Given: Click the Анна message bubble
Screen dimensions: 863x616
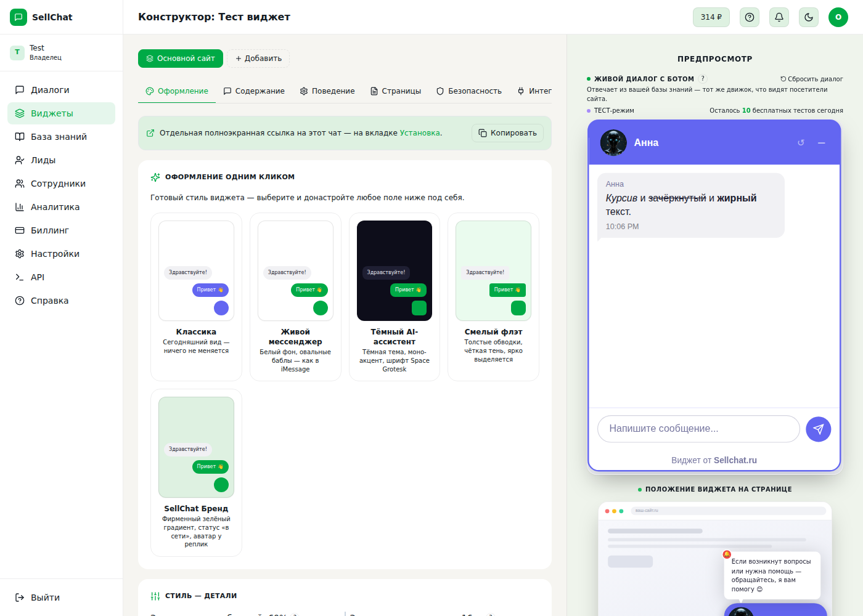Looking at the screenshot, I should (x=690, y=205).
